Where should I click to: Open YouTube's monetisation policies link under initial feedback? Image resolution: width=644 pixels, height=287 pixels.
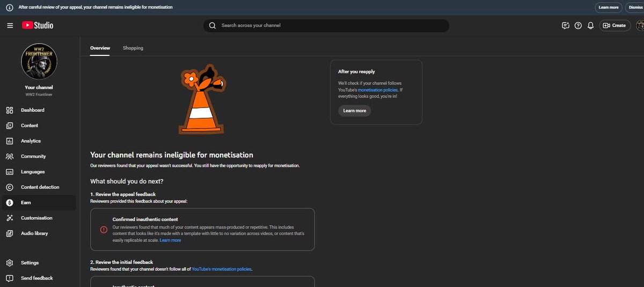pyautogui.click(x=222, y=269)
